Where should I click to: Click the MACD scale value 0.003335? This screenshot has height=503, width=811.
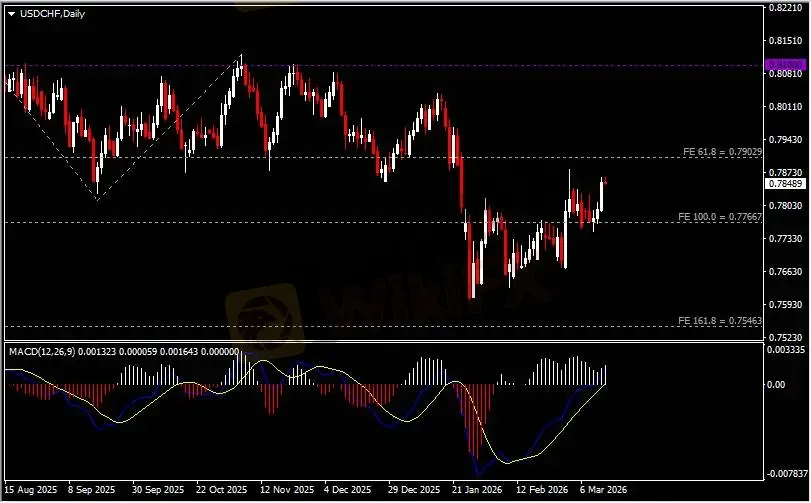point(786,349)
